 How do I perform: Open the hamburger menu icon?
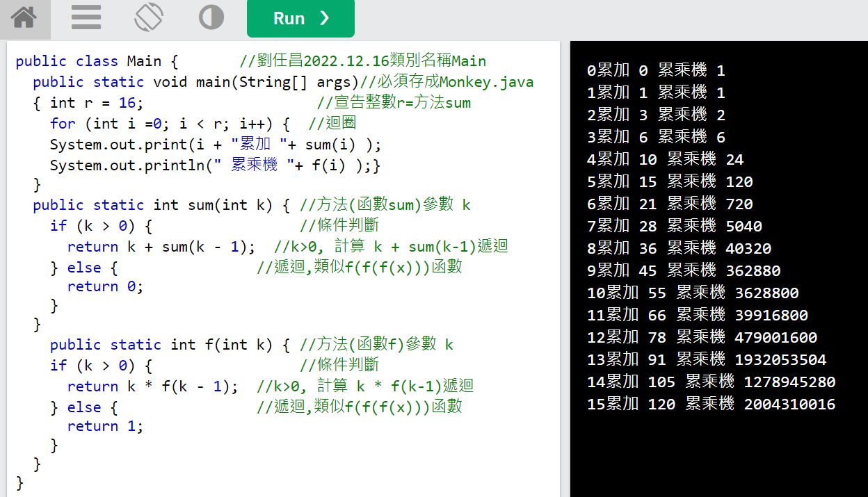tap(86, 18)
